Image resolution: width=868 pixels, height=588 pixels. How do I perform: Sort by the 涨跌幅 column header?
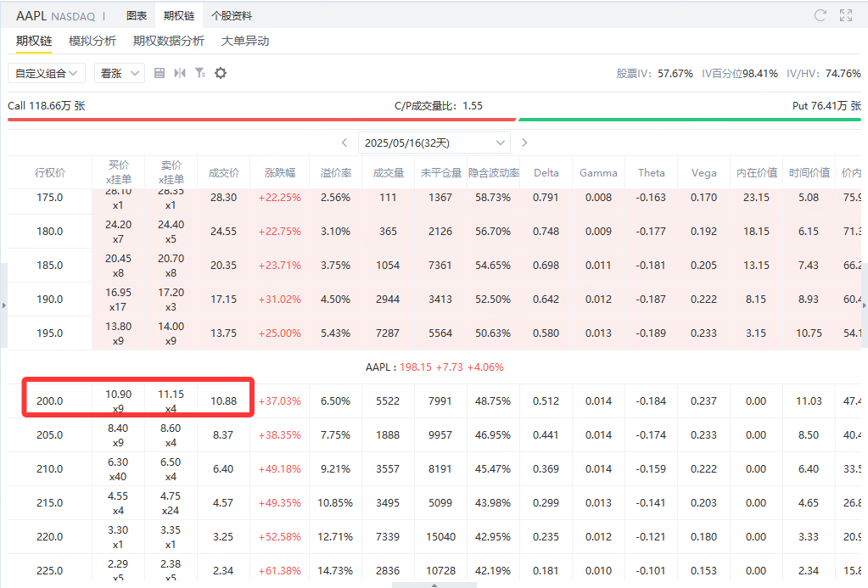click(280, 173)
